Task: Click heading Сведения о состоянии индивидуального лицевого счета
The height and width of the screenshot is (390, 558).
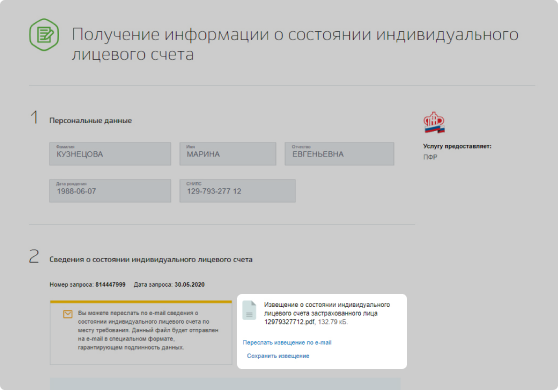Action: click(x=151, y=259)
